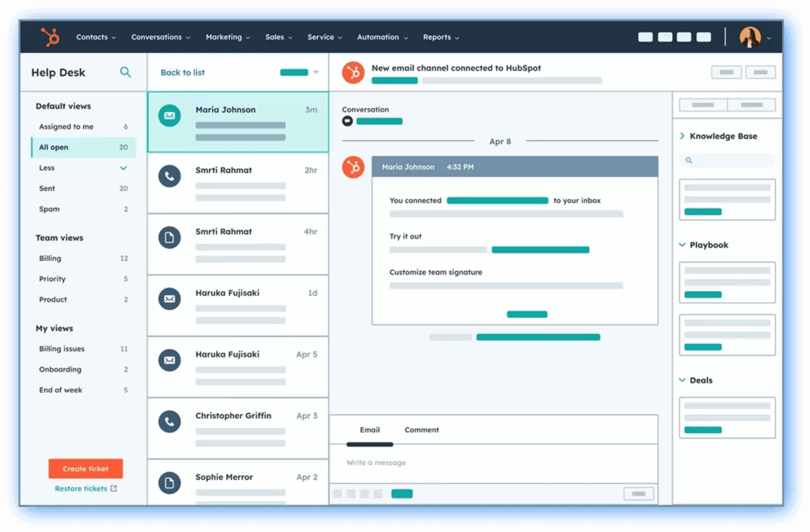Screen dimensions: 810x532
Task: Open the Billing team view
Action: click(84, 258)
